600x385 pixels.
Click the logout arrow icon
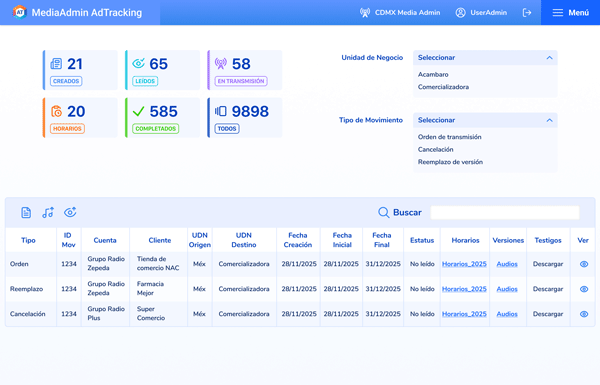click(x=527, y=13)
